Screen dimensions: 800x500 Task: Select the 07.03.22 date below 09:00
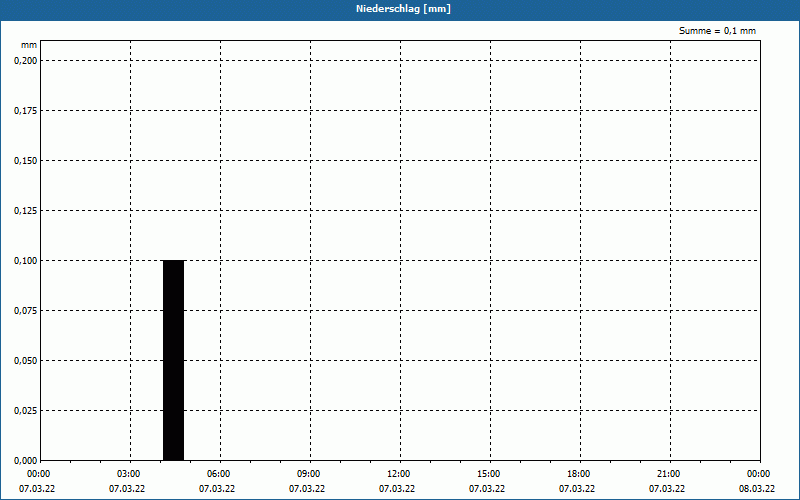[x=307, y=489]
